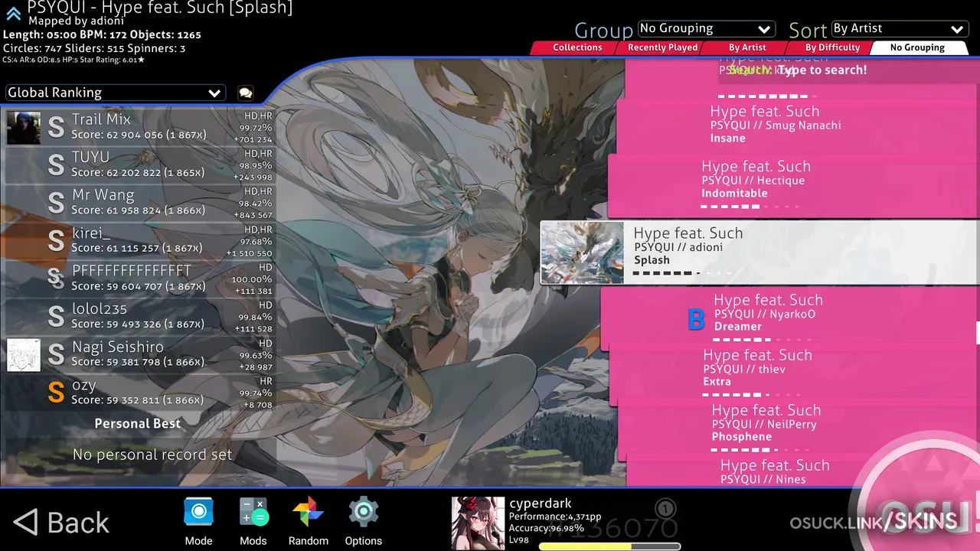This screenshot has height=551, width=980.
Task: Expand the Global Ranking dropdown
Action: pyautogui.click(x=115, y=93)
